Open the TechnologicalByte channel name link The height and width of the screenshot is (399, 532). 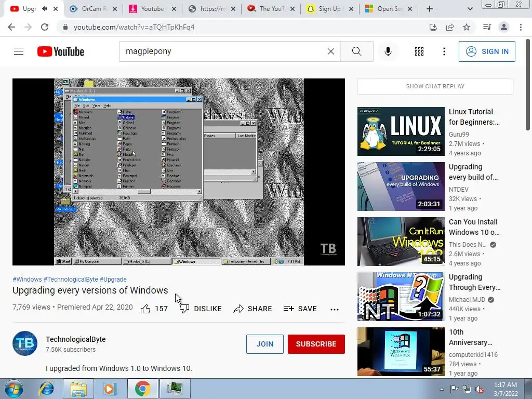(x=76, y=339)
